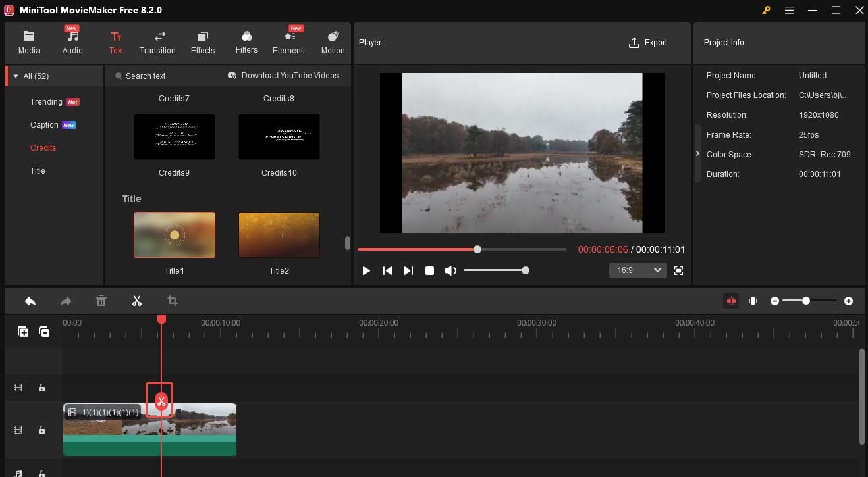Screen dimensions: 868x477
Task: Select the Credits10 thumbnail
Action: point(279,137)
